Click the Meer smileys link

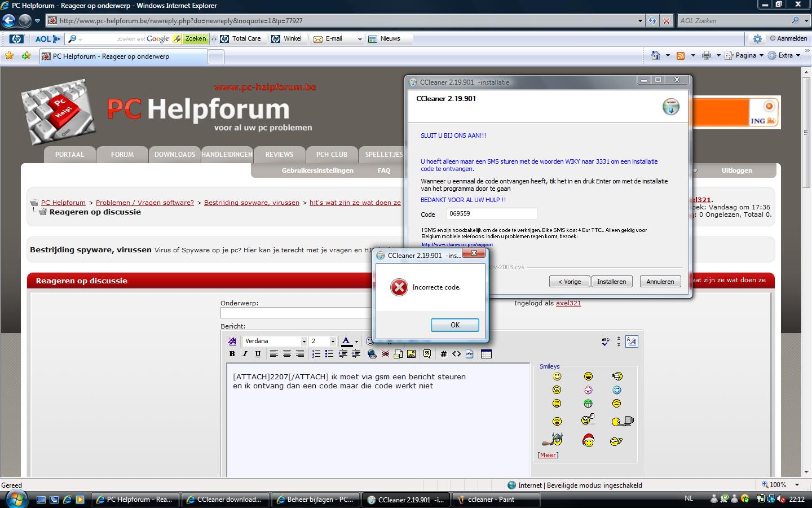pyautogui.click(x=548, y=455)
